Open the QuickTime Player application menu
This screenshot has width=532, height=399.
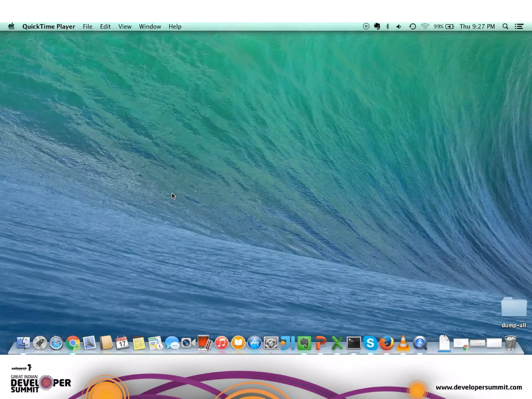pos(49,26)
